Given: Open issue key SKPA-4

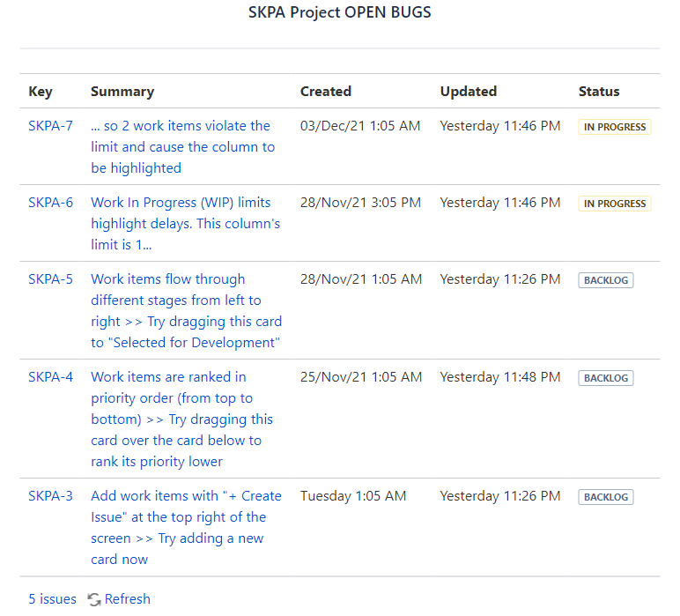Looking at the screenshot, I should pyautogui.click(x=51, y=377).
